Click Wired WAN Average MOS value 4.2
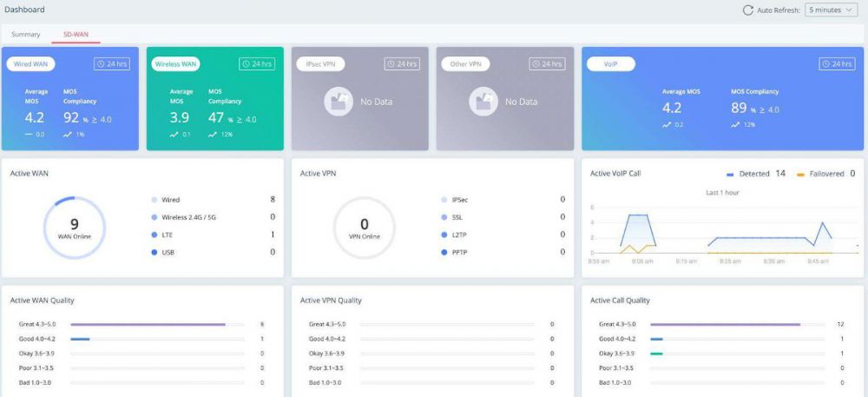Image resolution: width=868 pixels, height=397 pixels. (35, 118)
